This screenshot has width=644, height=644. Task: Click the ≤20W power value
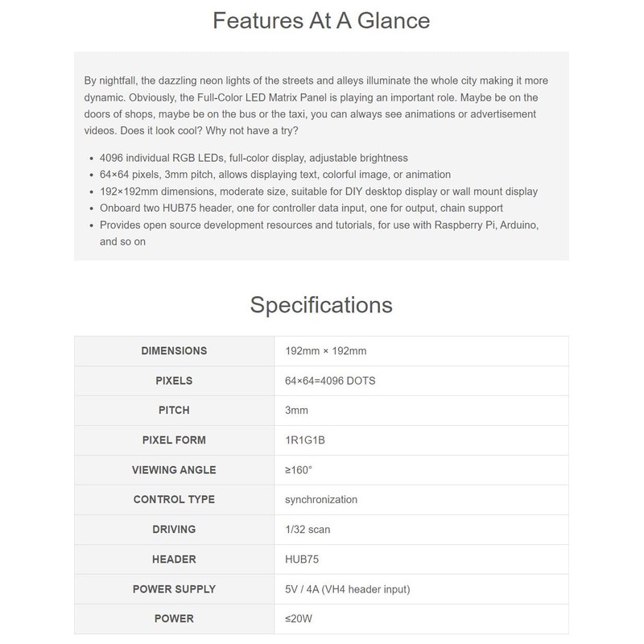coord(299,619)
